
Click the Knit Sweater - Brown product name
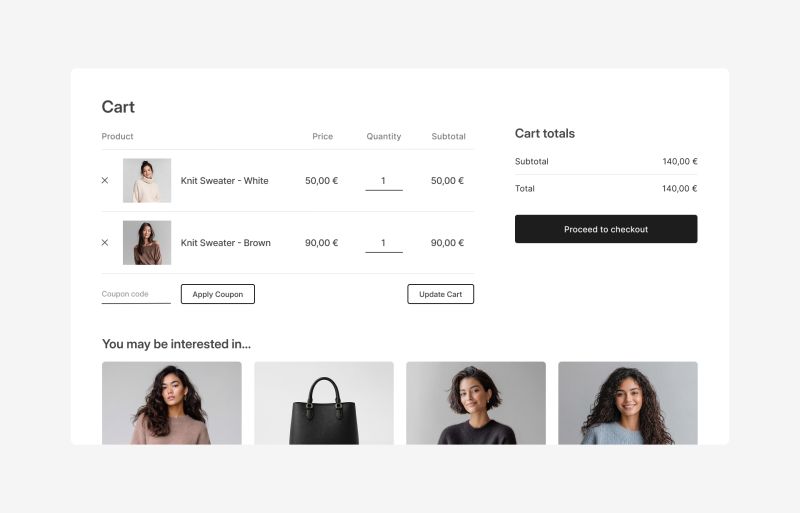226,243
